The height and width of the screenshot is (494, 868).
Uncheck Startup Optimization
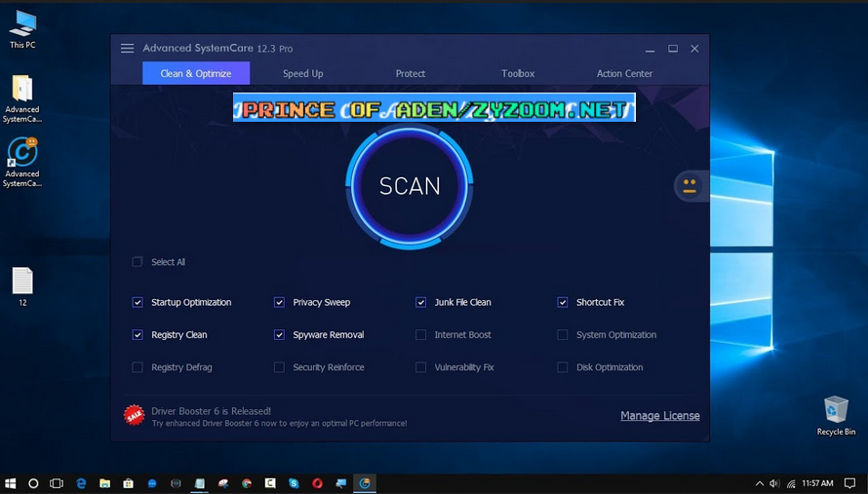pos(138,302)
